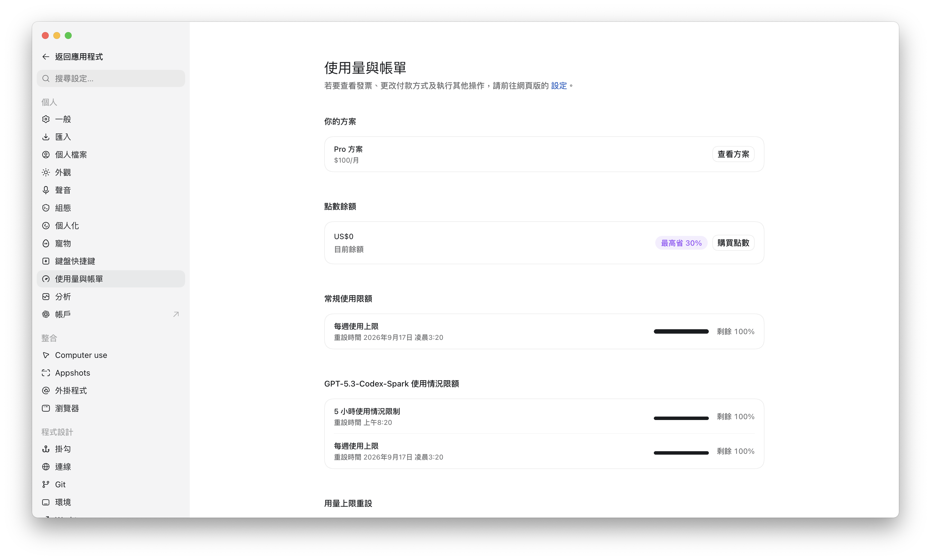Image resolution: width=931 pixels, height=560 pixels.
Task: Open 外觀 sun icon settings
Action: point(46,172)
